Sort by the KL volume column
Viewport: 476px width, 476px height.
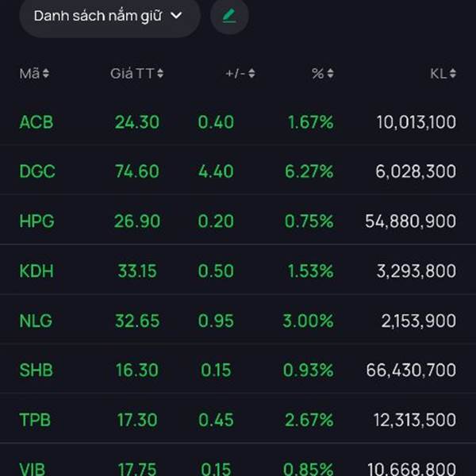pyautogui.click(x=443, y=74)
